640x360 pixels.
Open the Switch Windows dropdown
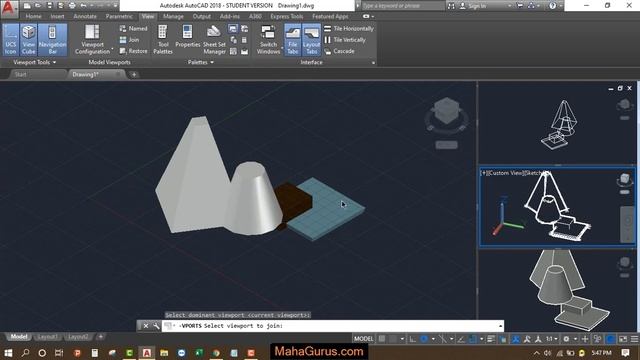point(268,40)
